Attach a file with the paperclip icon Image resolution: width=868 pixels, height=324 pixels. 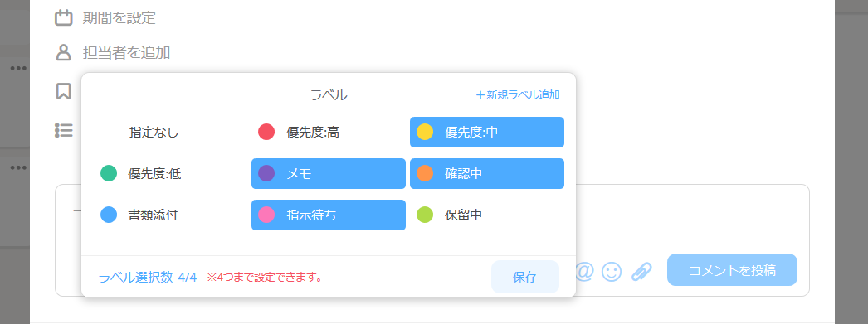(x=642, y=271)
